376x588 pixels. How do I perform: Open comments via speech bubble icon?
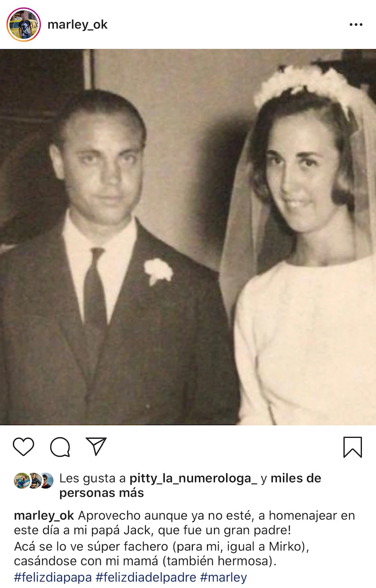click(60, 447)
